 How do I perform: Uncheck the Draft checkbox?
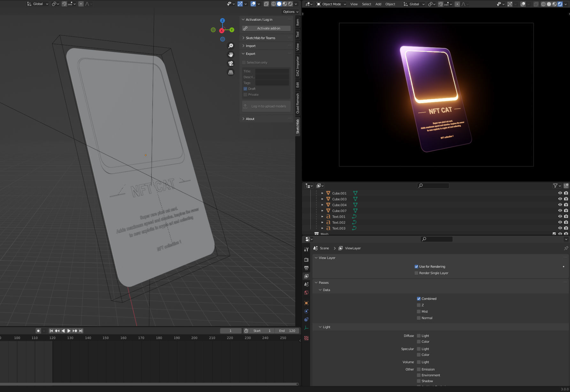245,89
